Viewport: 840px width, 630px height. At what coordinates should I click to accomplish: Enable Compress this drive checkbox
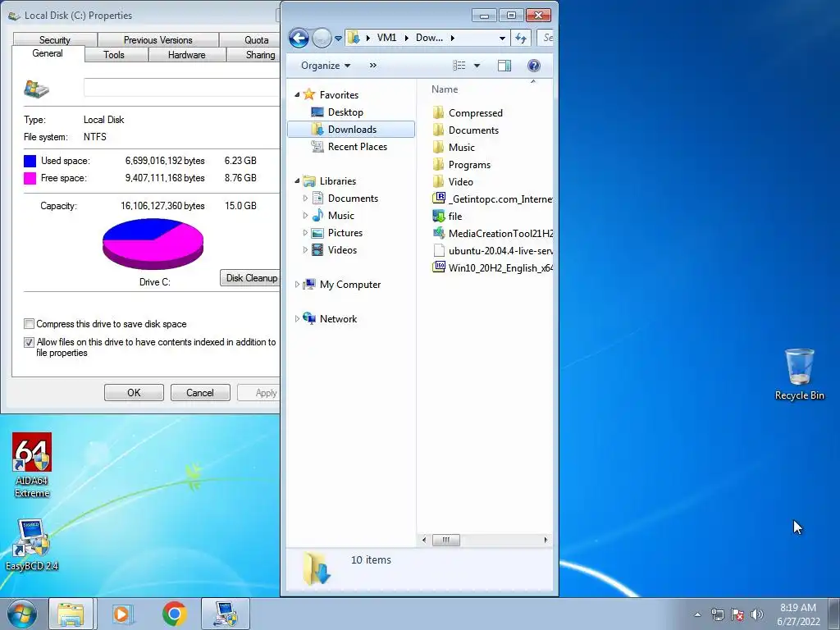[29, 323]
